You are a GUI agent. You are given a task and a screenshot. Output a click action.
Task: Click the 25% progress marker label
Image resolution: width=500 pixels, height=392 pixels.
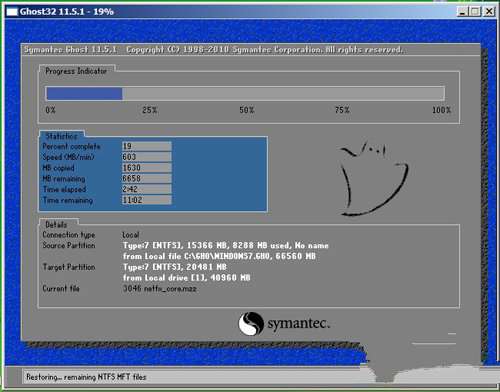coord(149,110)
